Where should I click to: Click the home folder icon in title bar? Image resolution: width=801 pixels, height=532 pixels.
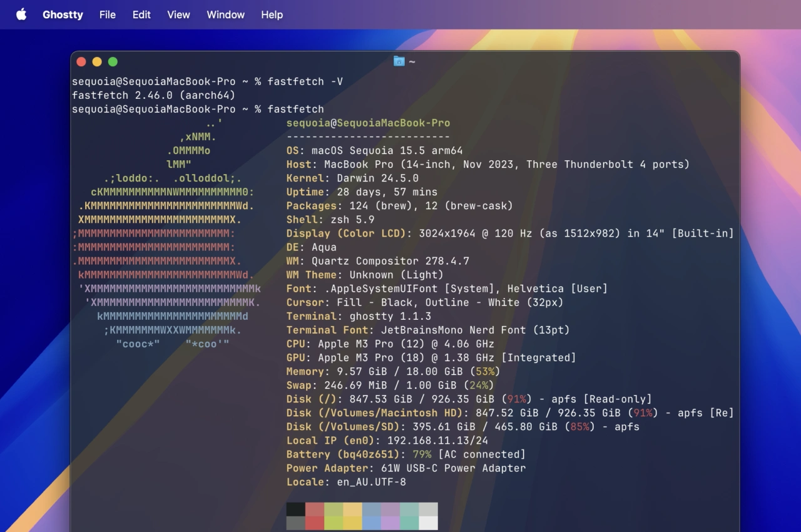399,61
